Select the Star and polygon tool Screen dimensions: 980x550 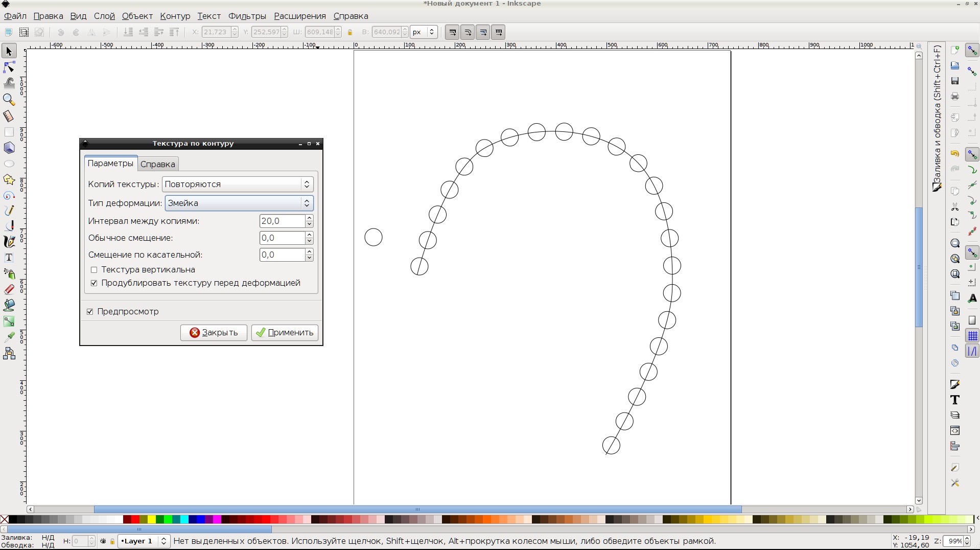9,180
